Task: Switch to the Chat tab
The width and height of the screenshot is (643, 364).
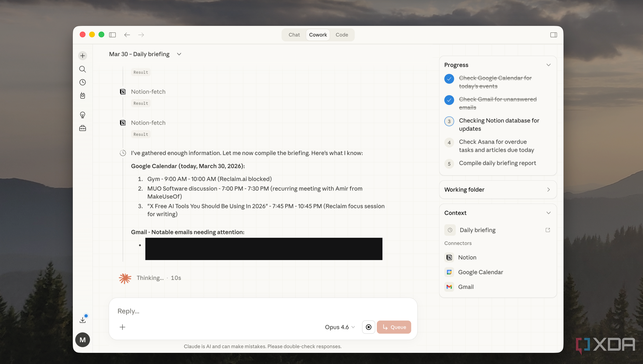Action: [x=294, y=35]
